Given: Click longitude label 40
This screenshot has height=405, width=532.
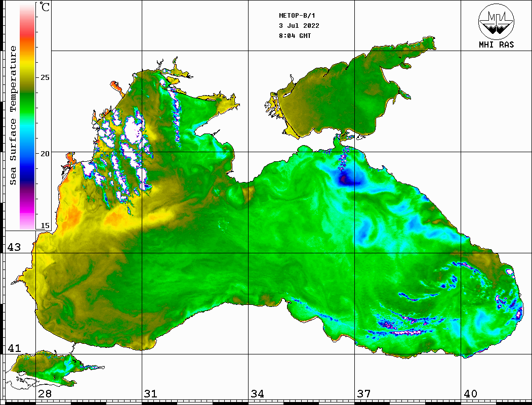Looking at the screenshot, I should 470,393.
